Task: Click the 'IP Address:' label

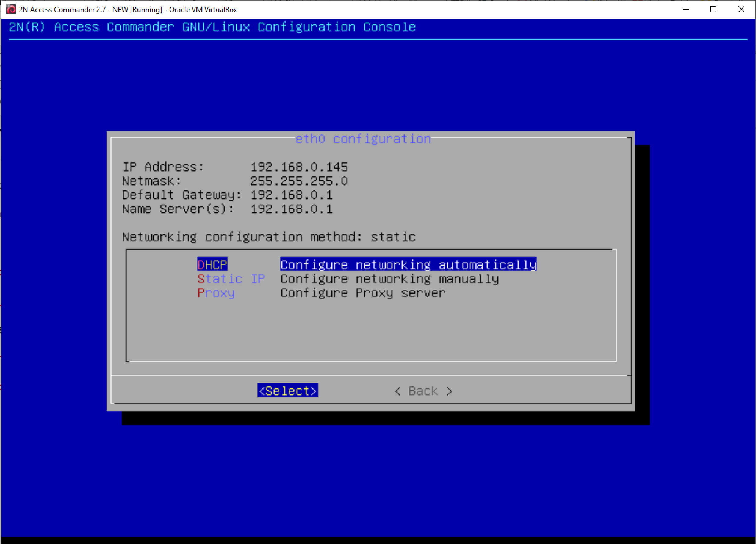Action: pos(163,167)
